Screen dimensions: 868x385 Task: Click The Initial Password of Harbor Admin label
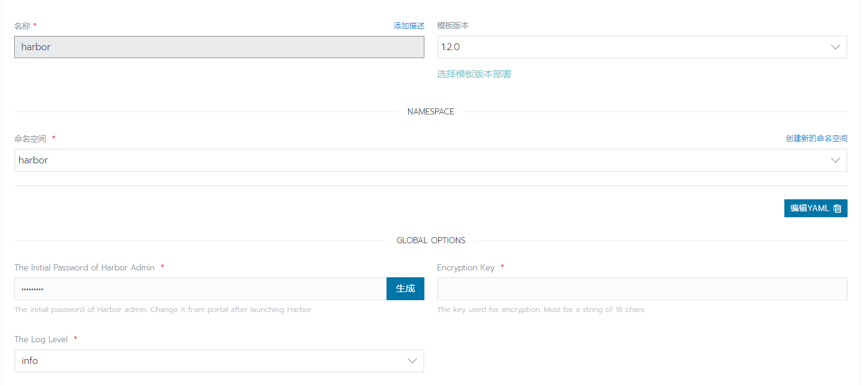(84, 268)
